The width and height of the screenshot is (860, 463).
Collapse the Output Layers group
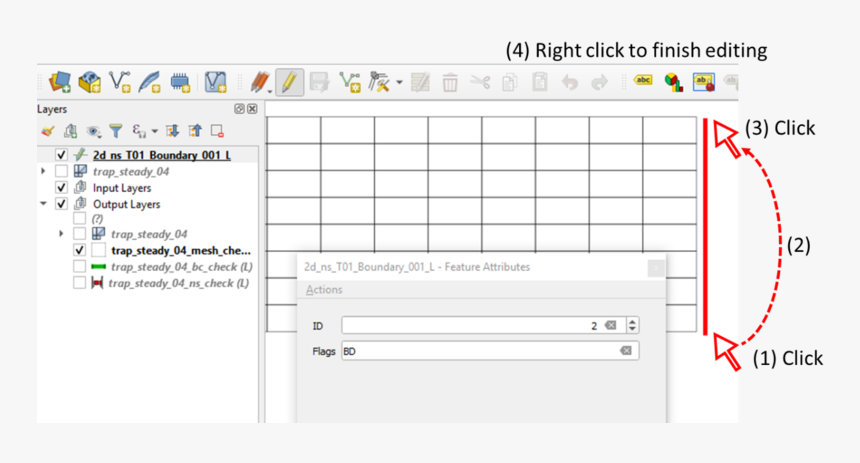tap(43, 204)
